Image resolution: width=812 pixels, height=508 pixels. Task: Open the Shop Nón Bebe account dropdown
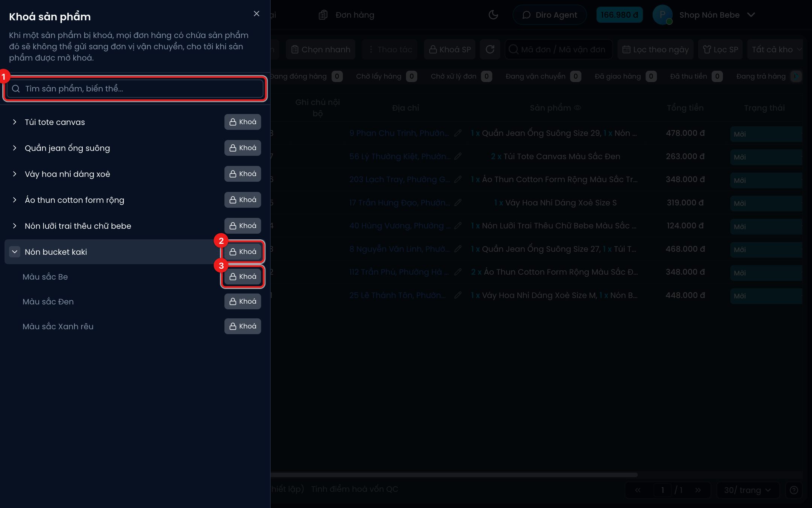[704, 15]
